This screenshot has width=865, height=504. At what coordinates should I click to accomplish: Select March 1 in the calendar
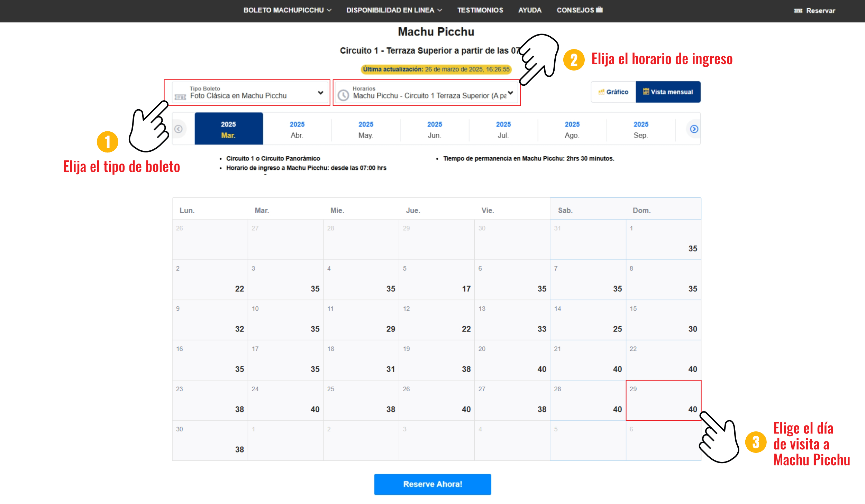(663, 239)
